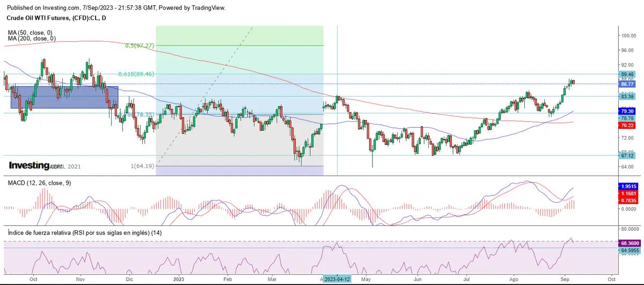Open the MACD (12, 26, close, 9) legend
This screenshot has width=644, height=285.
39,183
